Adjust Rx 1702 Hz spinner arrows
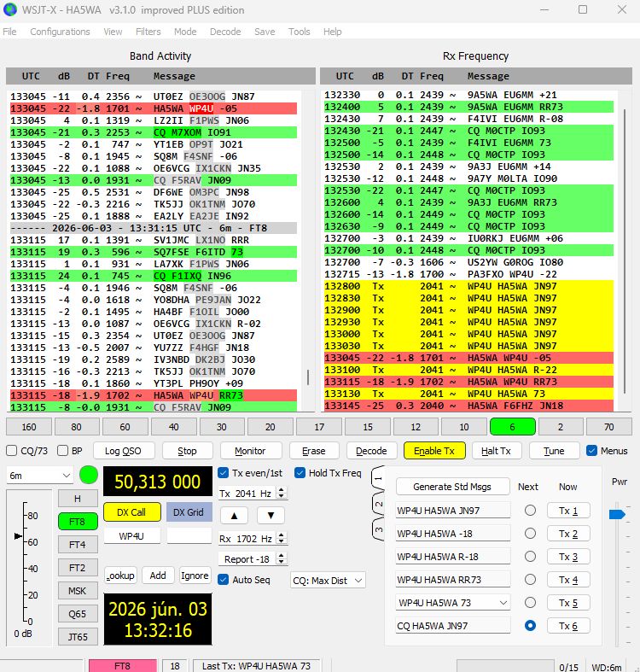The image size is (640, 672). (282, 538)
